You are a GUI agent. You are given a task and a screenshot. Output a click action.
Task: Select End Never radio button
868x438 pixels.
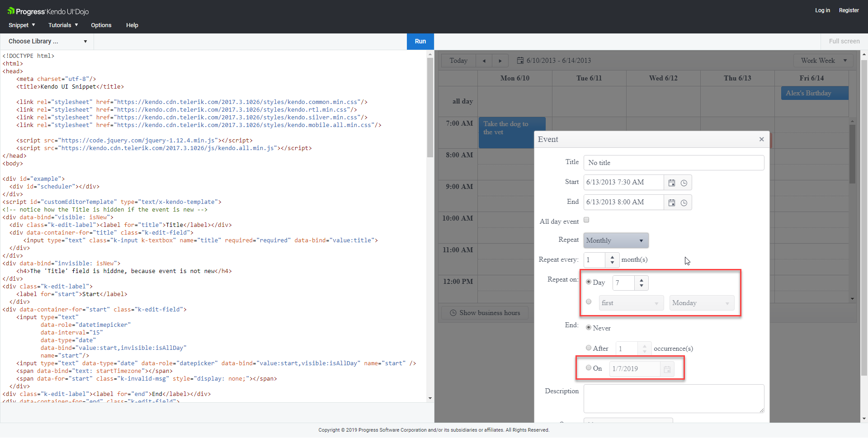[x=589, y=327]
